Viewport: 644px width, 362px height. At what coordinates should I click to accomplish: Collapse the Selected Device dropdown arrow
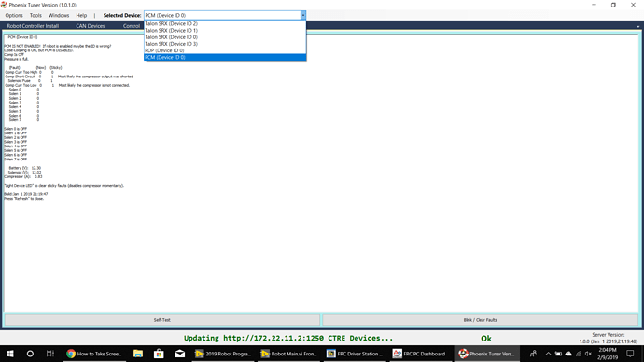pyautogui.click(x=303, y=15)
